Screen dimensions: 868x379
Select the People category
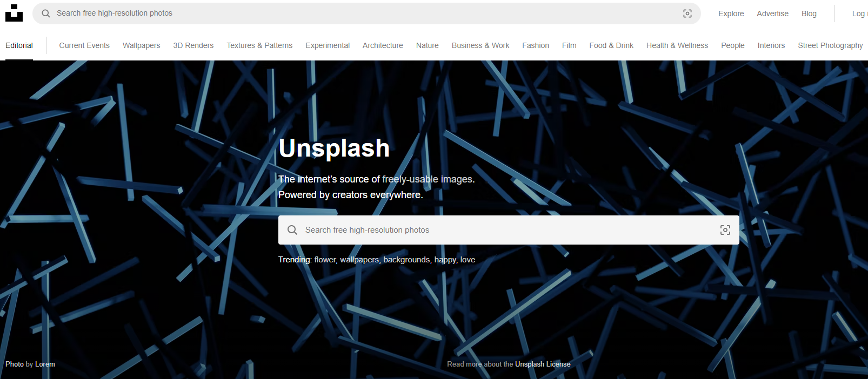tap(733, 45)
